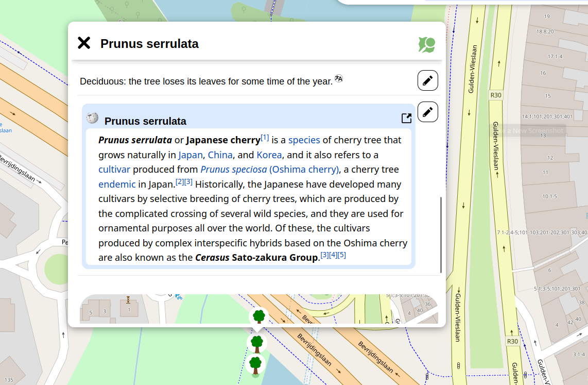Close the Prunus serrulata popup
The image size is (588, 385).
84,43
